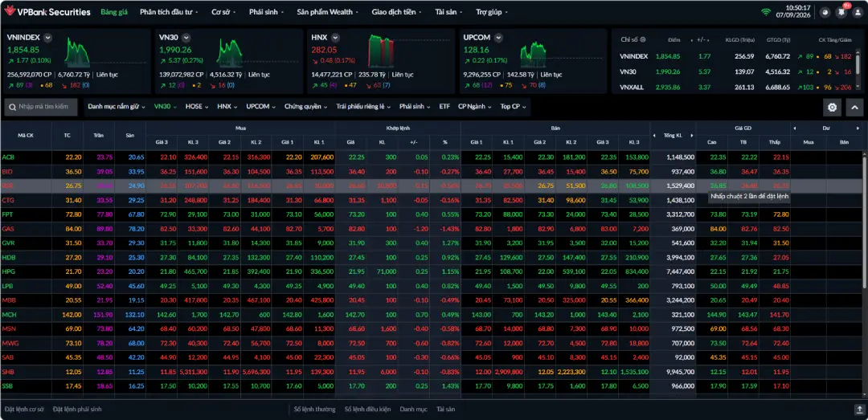
Task: Open Sổ lệnh điều kiện tab
Action: [x=367, y=410]
